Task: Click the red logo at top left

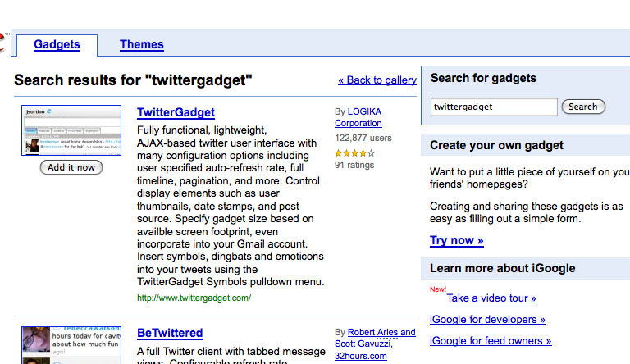Action: click(2, 42)
